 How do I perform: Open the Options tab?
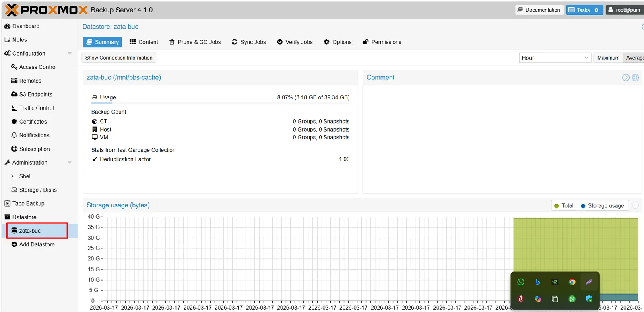[338, 42]
